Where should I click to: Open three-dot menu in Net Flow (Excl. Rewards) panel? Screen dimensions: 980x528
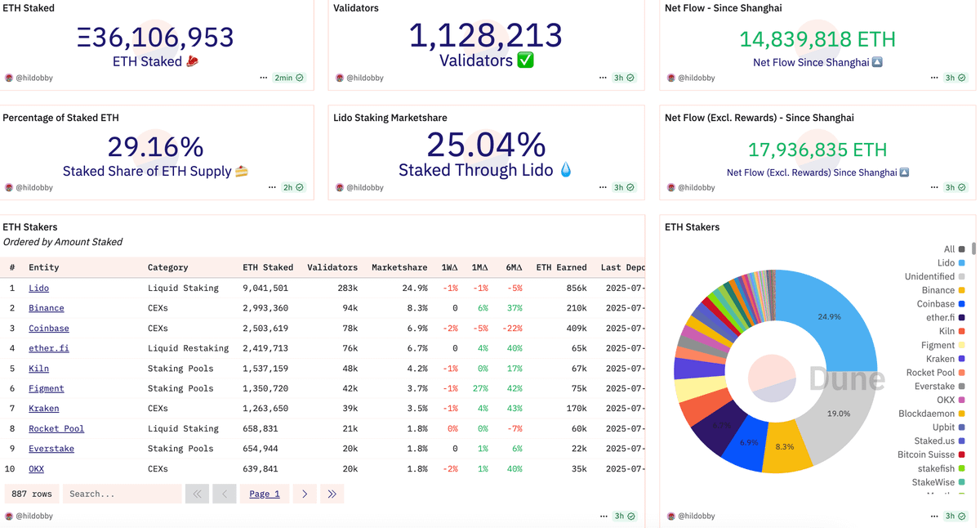pos(934,187)
